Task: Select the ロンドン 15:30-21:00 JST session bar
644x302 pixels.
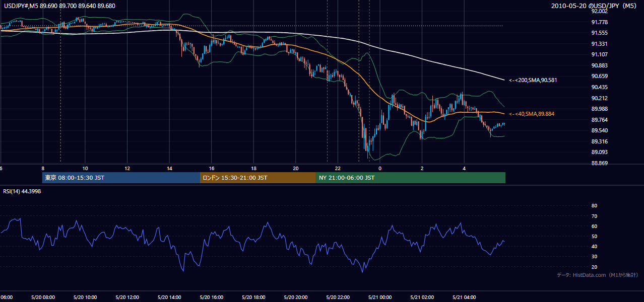Action: tap(258, 178)
